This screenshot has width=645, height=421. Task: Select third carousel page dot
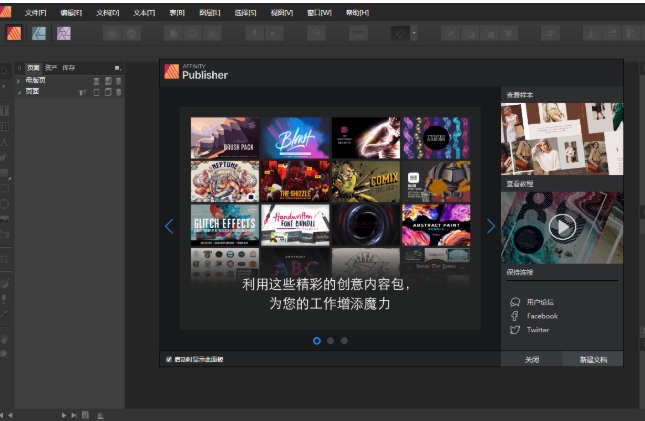[344, 341]
